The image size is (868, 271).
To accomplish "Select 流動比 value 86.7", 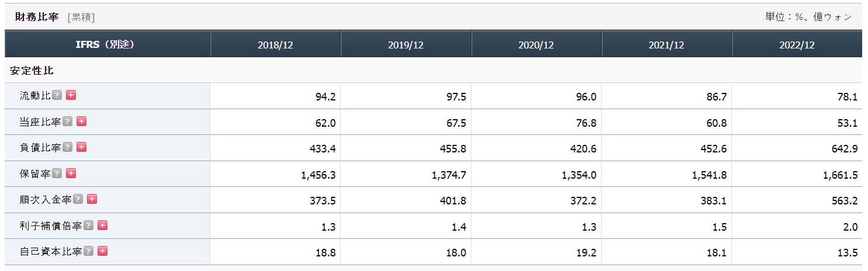I will pos(716,97).
